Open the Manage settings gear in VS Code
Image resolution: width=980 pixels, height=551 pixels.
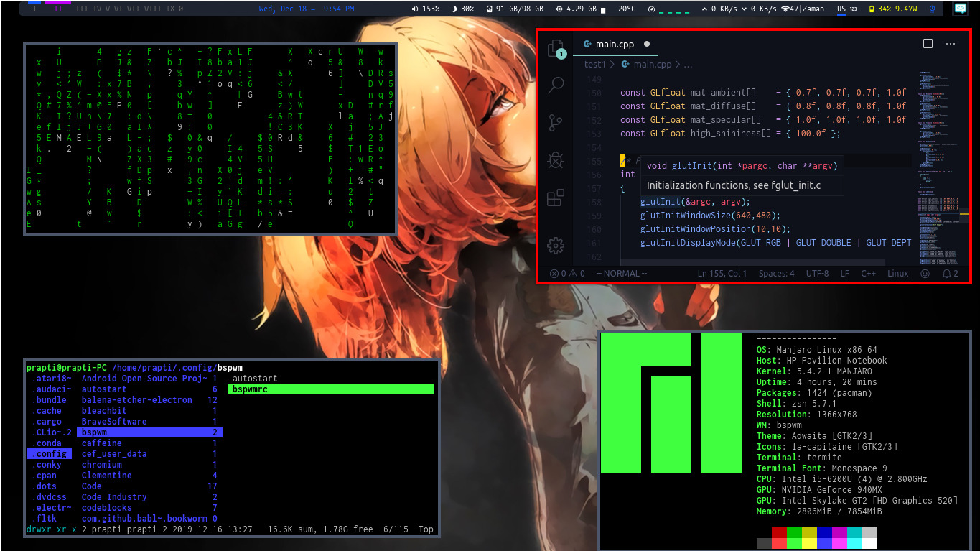556,245
